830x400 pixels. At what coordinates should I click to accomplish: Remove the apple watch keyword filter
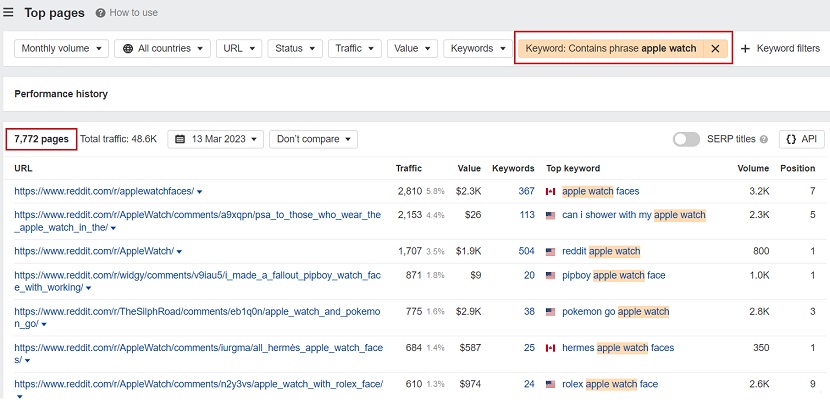[x=715, y=49]
